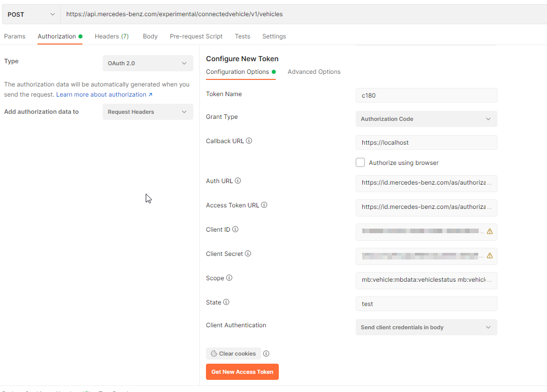This screenshot has width=547, height=392.
Task: Click the Scope info icon
Action: tap(229, 278)
